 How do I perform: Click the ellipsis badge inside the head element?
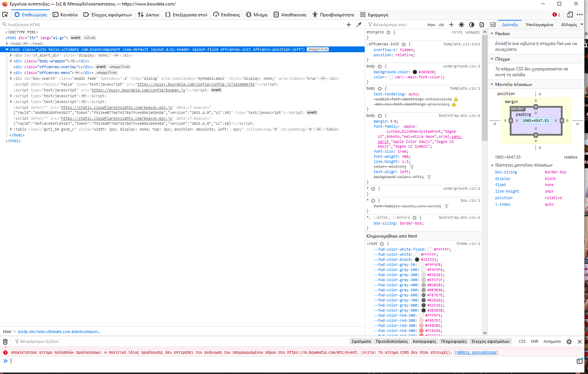(x=25, y=44)
